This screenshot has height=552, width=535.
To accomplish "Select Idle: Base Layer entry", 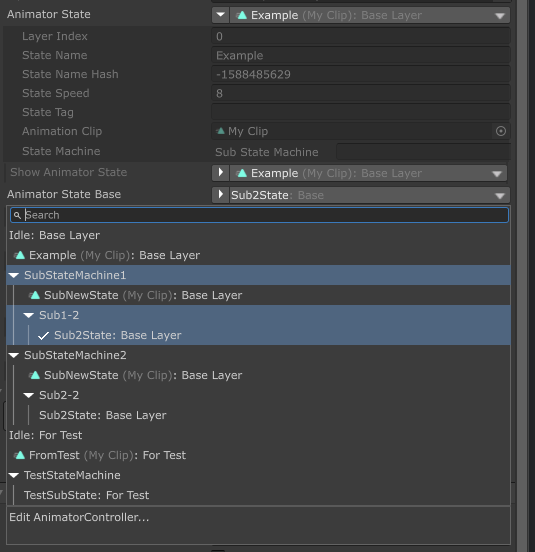I will [258, 235].
